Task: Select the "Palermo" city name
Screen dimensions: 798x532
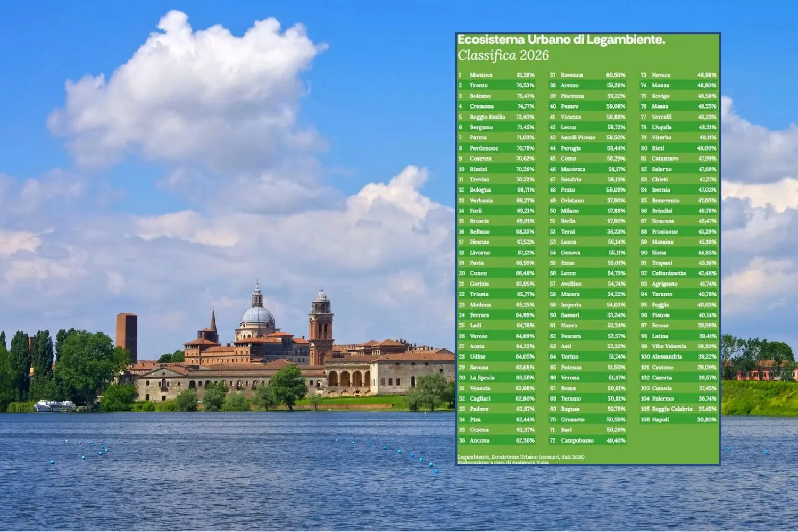Action: pyautogui.click(x=663, y=398)
